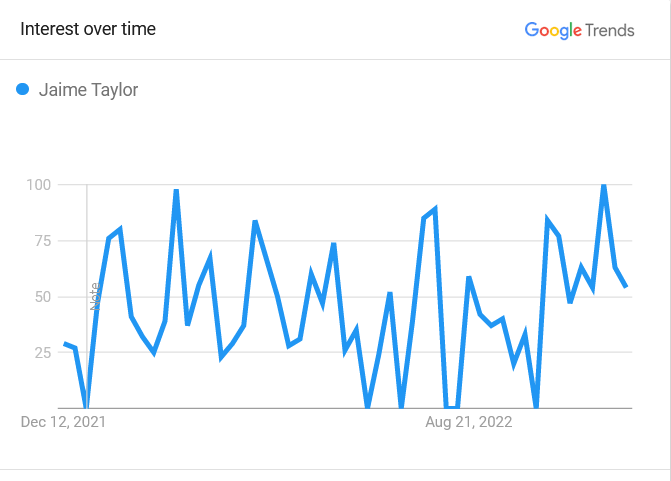Click the 75 y-axis label
The width and height of the screenshot is (671, 481).
(43, 241)
